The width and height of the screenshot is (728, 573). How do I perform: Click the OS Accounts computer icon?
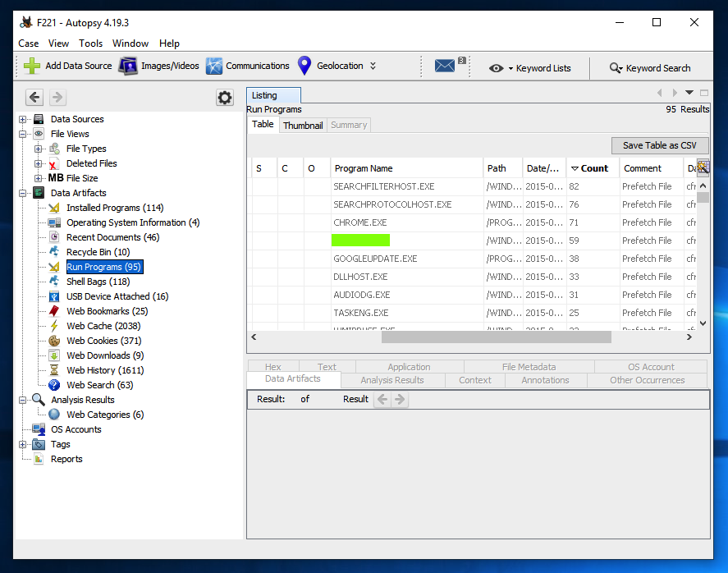(x=39, y=429)
